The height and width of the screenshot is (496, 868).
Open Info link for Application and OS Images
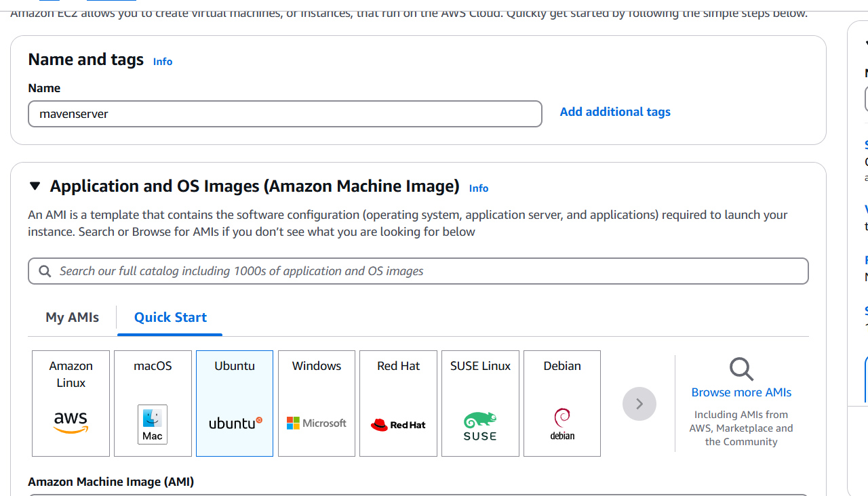point(479,188)
